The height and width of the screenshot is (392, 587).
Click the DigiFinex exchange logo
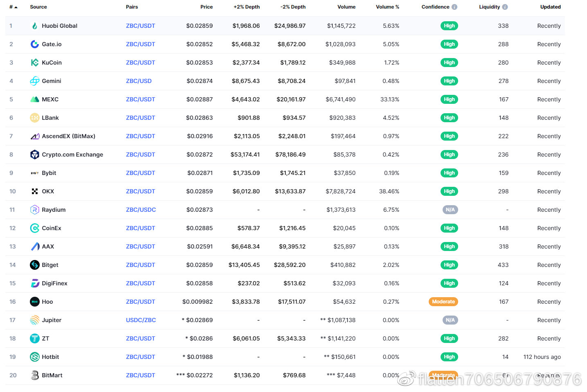click(x=35, y=283)
